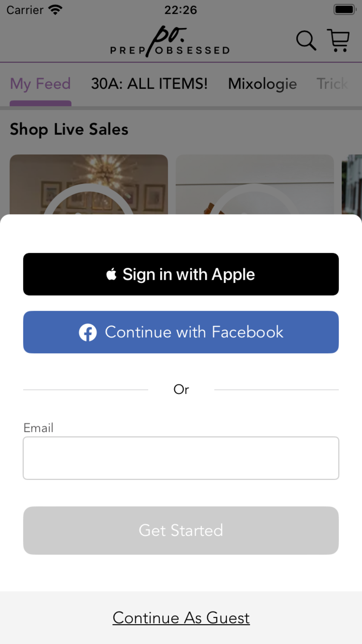Open the chandelier live sale thumbnail
Screen dimensions: 362x644
point(89,185)
